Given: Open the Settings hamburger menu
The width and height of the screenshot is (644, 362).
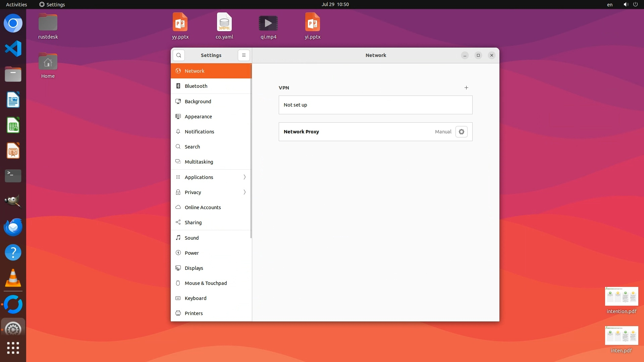Looking at the screenshot, I should pos(244,55).
